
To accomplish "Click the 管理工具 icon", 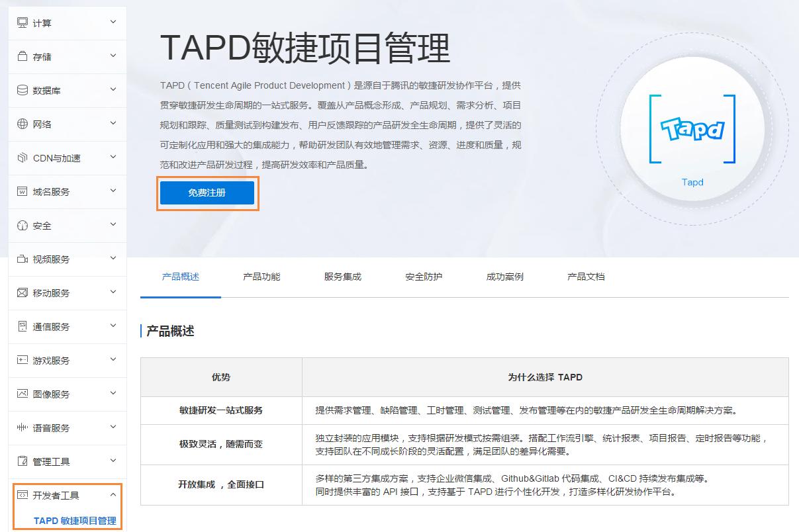I will point(22,461).
